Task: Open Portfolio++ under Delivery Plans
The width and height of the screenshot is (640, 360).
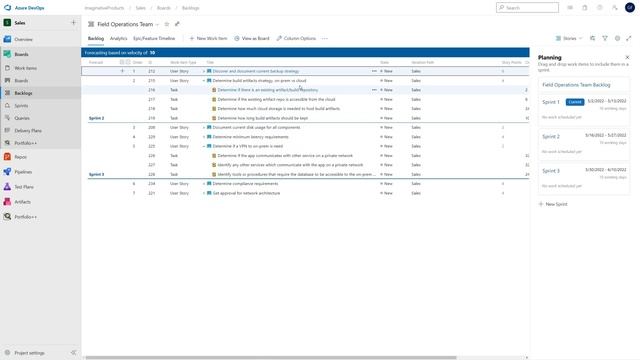Action: [x=25, y=143]
